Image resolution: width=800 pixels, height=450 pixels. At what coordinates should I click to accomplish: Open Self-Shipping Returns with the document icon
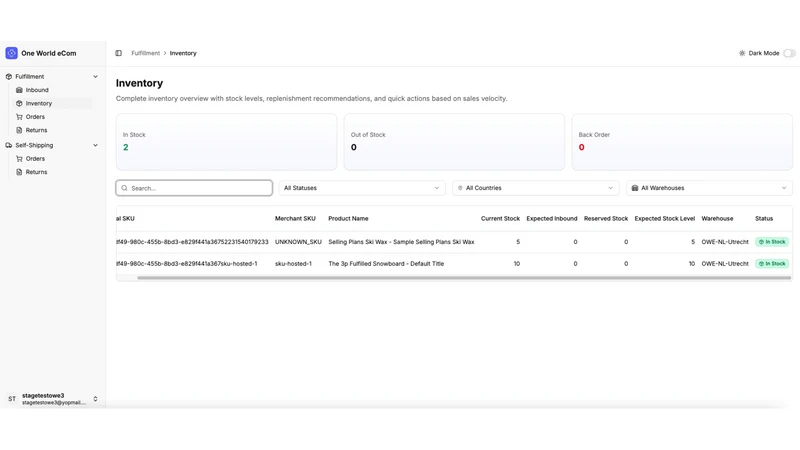coord(36,172)
